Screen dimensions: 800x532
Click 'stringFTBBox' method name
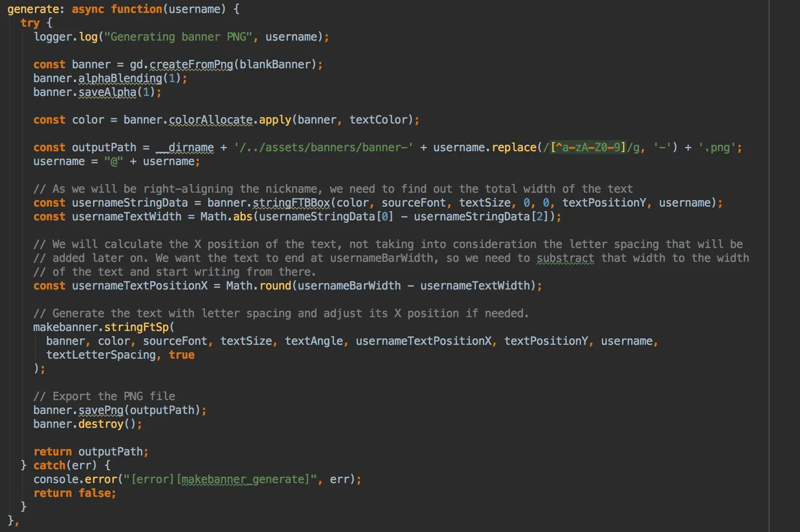coord(291,203)
